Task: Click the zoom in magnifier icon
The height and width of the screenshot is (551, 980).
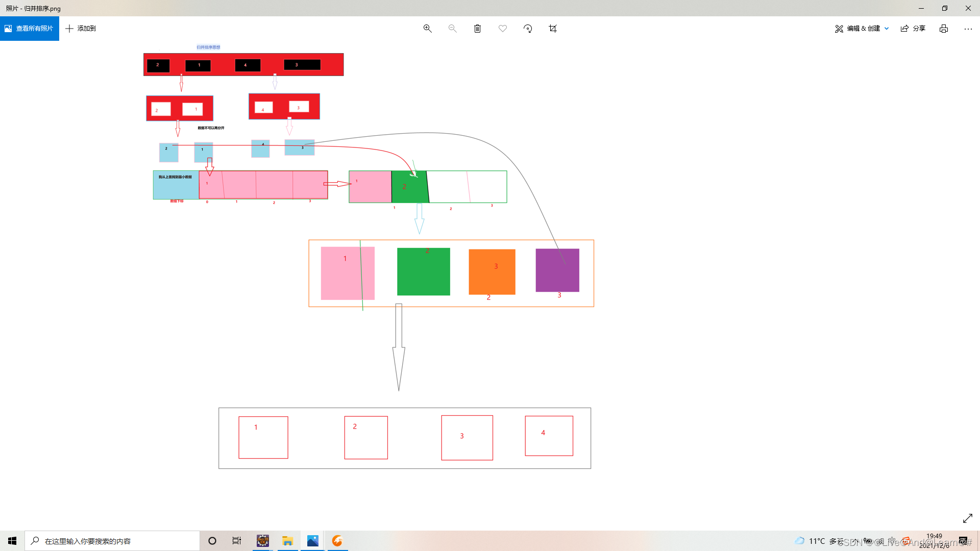Action: pos(427,29)
